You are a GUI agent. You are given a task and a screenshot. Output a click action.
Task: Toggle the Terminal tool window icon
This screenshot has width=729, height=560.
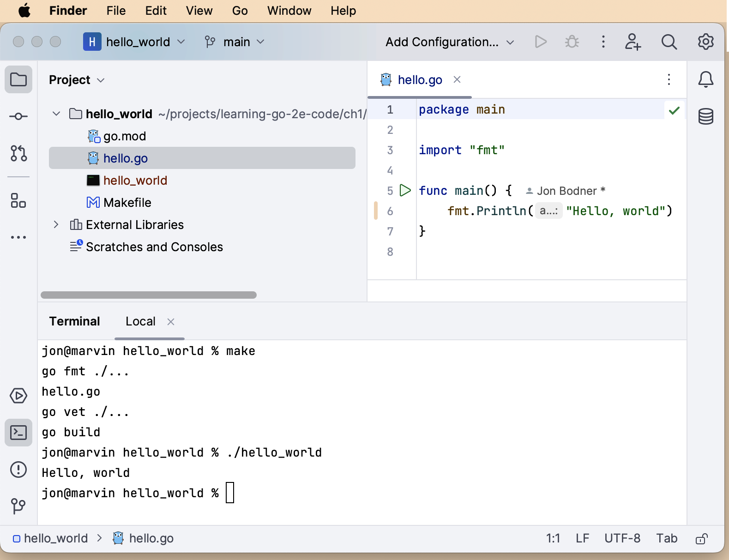[18, 433]
